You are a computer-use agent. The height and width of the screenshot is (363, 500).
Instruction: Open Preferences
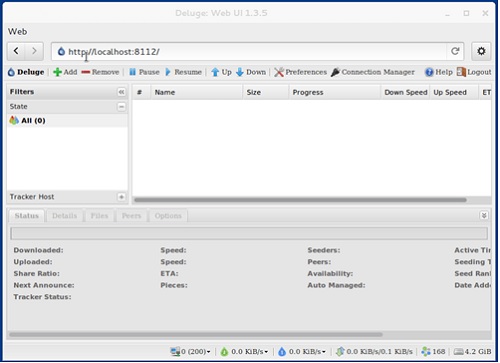tap(301, 72)
